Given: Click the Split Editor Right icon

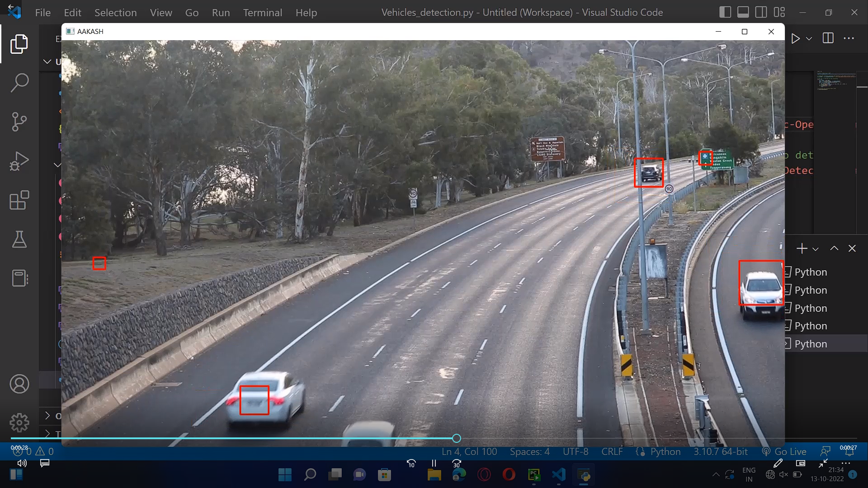Looking at the screenshot, I should (828, 38).
